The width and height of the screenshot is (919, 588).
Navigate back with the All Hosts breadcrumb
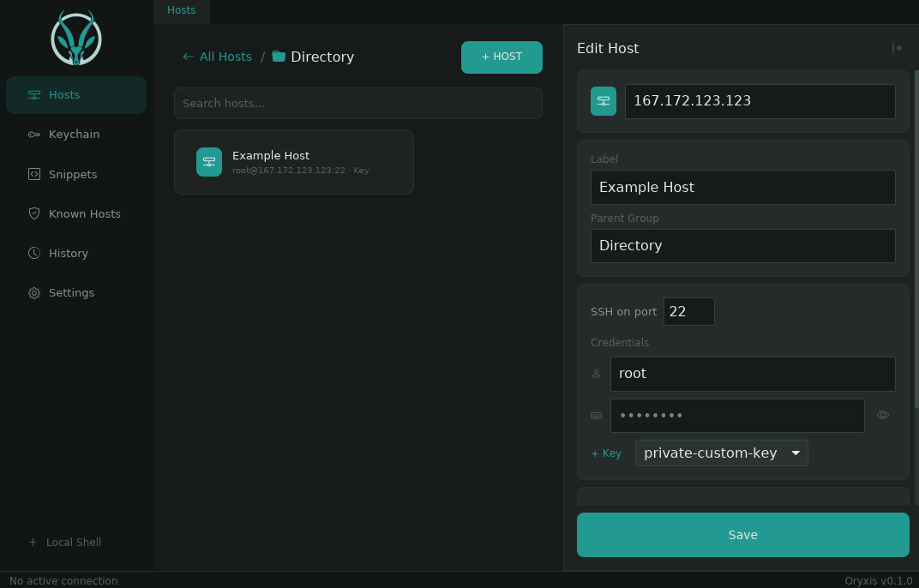[217, 57]
